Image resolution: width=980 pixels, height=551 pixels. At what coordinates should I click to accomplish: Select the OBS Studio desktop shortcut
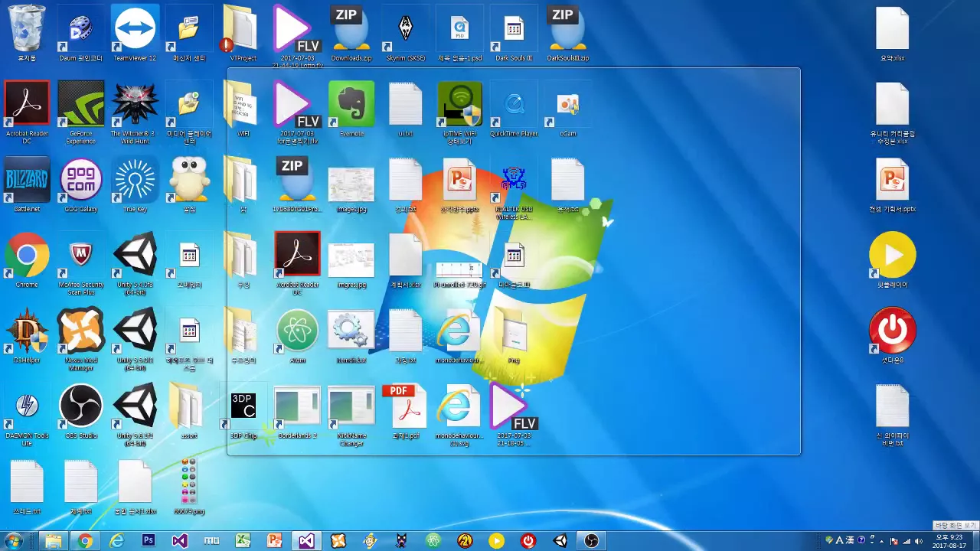click(80, 411)
